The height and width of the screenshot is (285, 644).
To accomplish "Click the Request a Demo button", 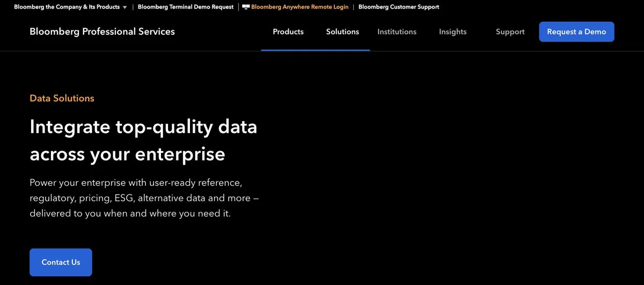I will (576, 32).
